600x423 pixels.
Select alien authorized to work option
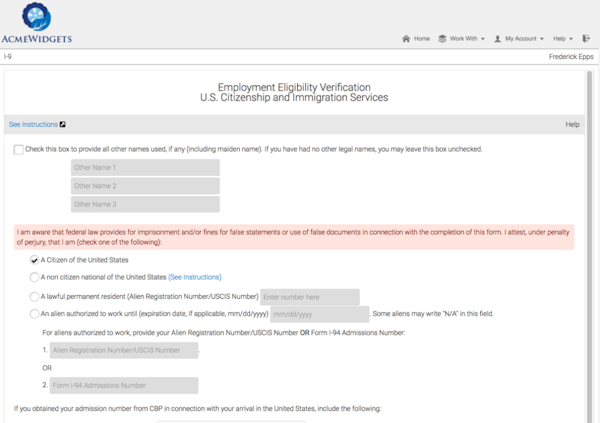coord(35,314)
